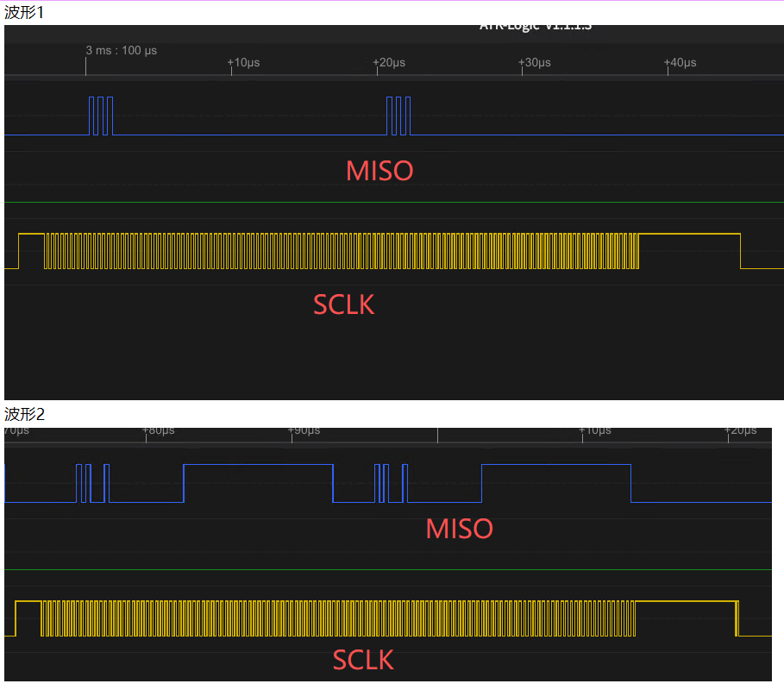
Task: Select the red SCLK label in waveform 1
Action: coord(343,304)
